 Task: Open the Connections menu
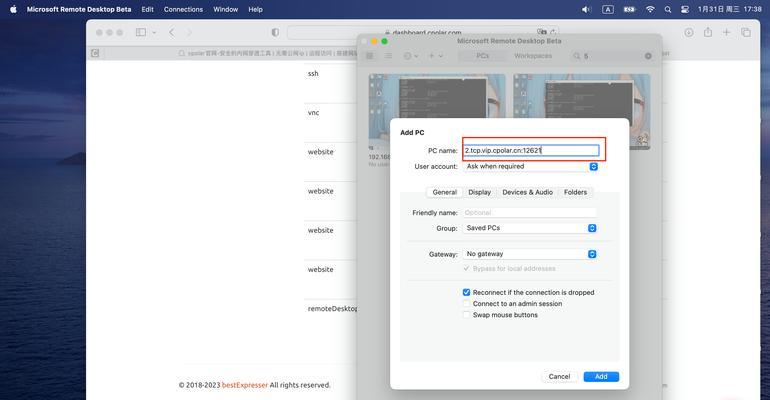(183, 9)
